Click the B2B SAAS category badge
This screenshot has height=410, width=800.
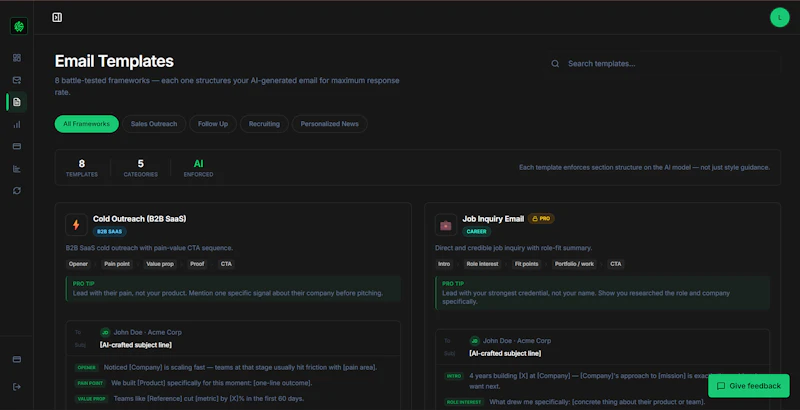pyautogui.click(x=109, y=232)
